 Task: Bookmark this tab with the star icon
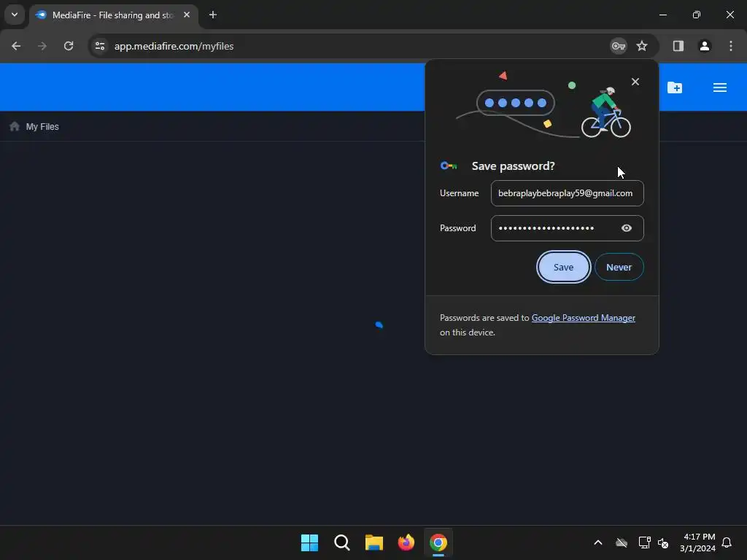pos(642,46)
